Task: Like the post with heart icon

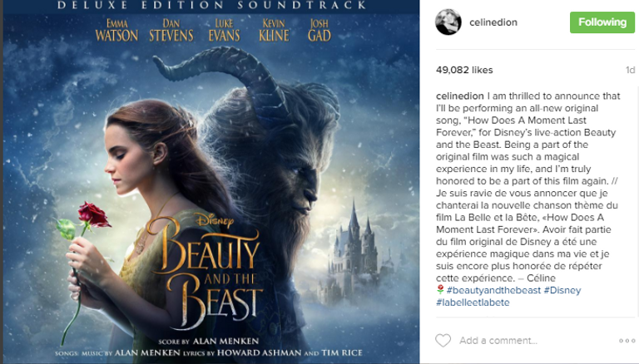Action: tap(443, 341)
